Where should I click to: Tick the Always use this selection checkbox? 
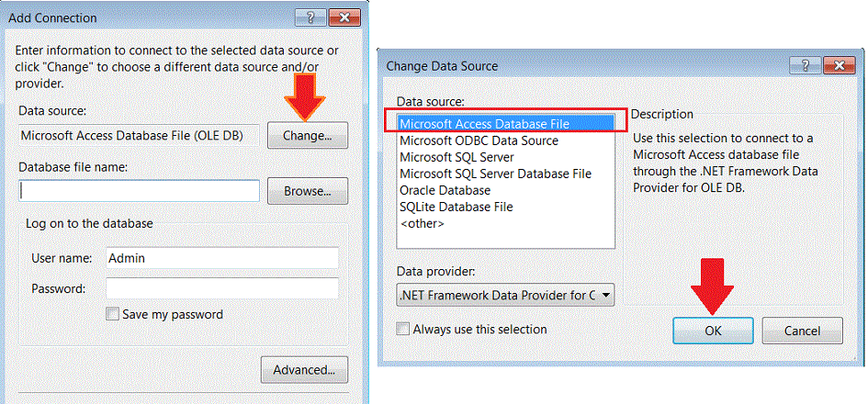[403, 329]
